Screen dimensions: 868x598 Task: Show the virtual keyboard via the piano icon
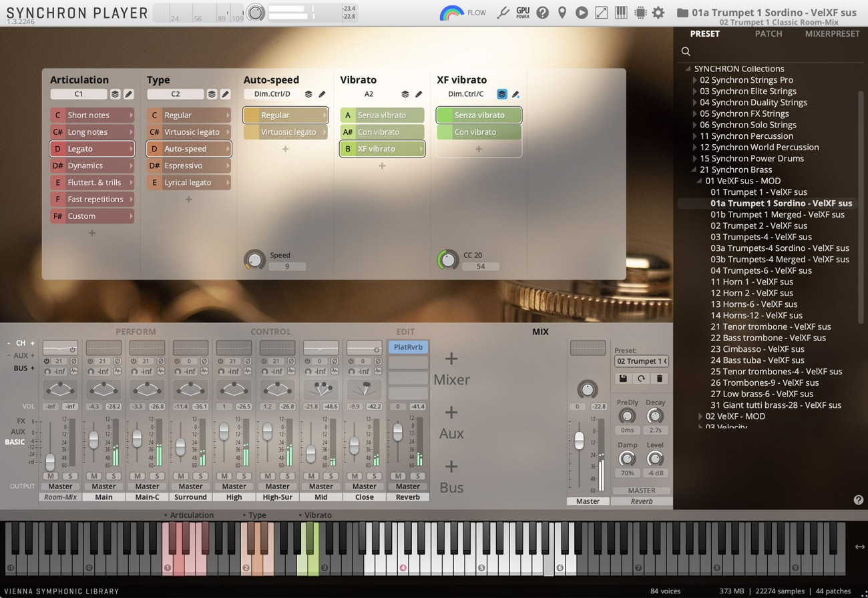[621, 12]
